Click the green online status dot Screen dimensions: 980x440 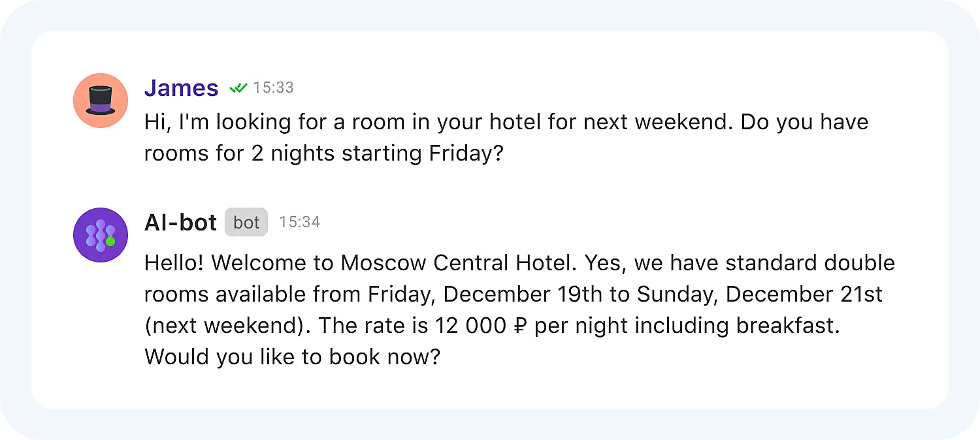(x=110, y=242)
